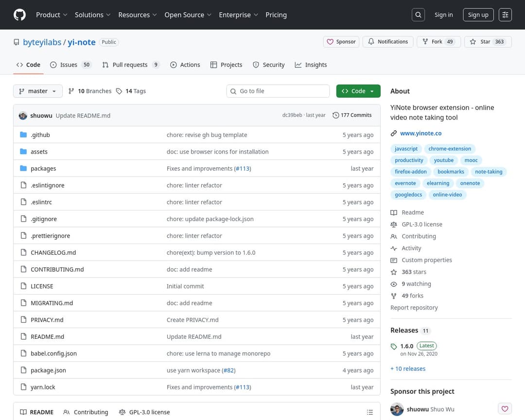Star the yi-note repository
The height and width of the screenshot is (420, 525).
[485, 42]
